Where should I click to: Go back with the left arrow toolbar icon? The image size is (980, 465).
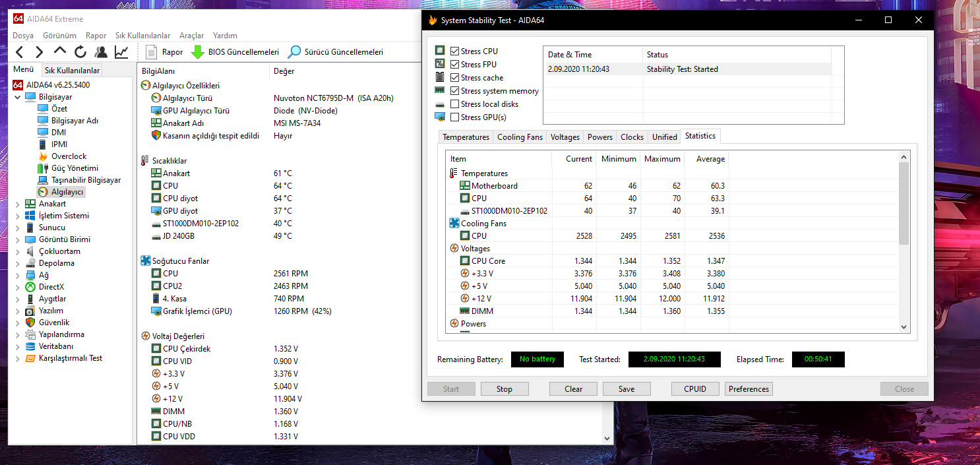tap(19, 52)
